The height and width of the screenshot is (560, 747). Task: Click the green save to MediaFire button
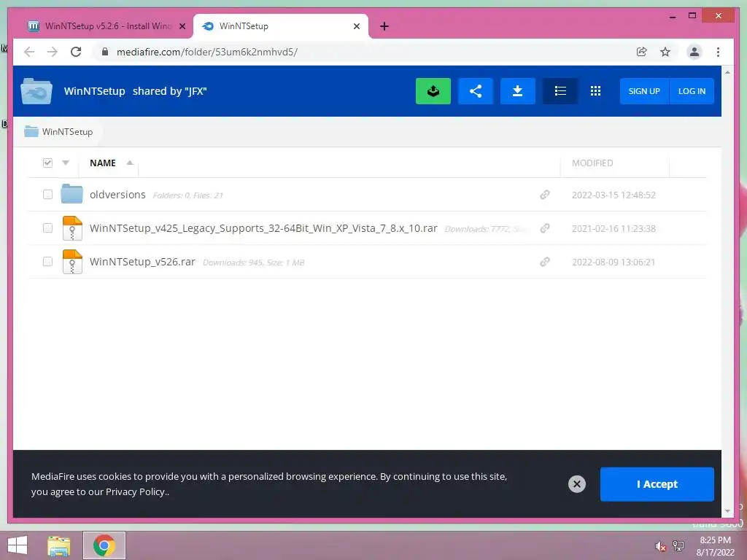click(433, 91)
